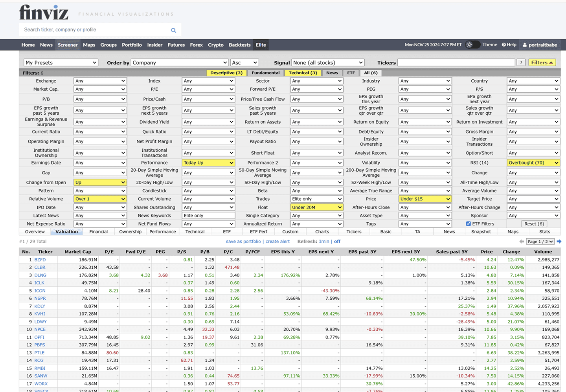Select the Fundamental filter tab
This screenshot has width=566, height=392.
click(x=266, y=73)
